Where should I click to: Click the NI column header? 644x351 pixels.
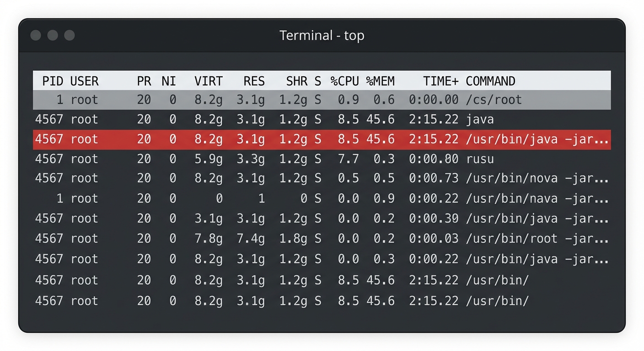(x=169, y=81)
